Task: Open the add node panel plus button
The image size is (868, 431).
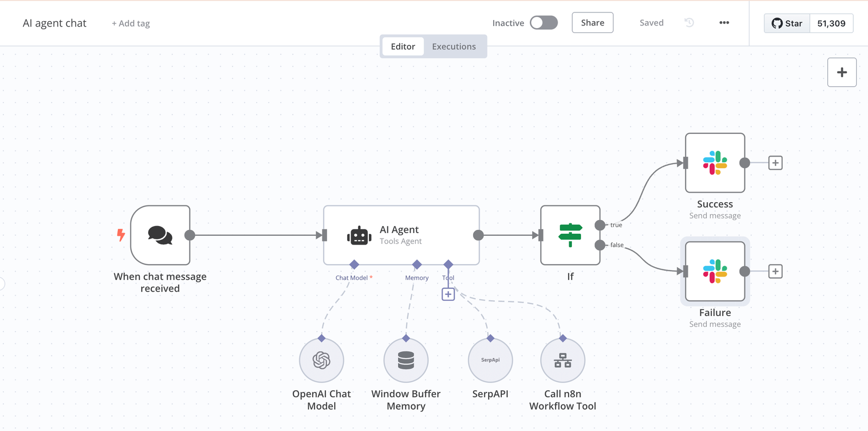Action: point(842,72)
